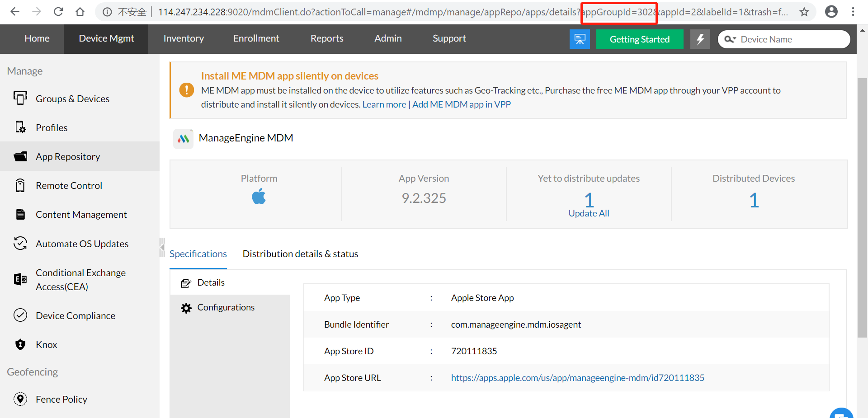Click the Configurations gear icon

[x=186, y=308]
